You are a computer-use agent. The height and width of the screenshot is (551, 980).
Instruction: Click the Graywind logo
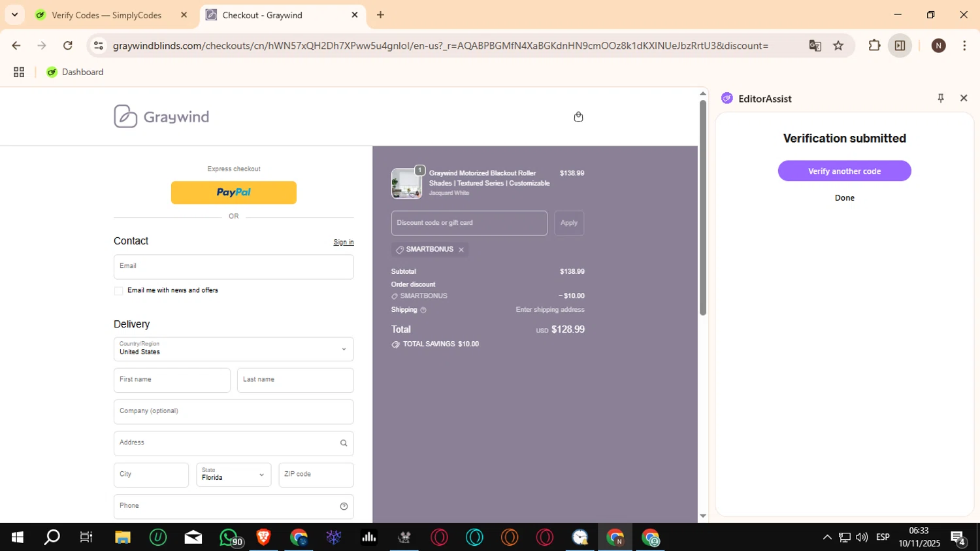tap(161, 116)
